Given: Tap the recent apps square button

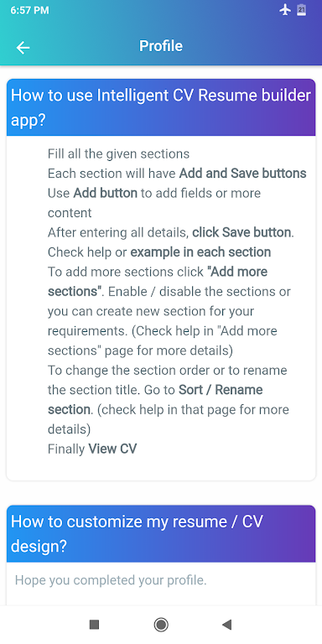Looking at the screenshot, I should click(x=95, y=625).
